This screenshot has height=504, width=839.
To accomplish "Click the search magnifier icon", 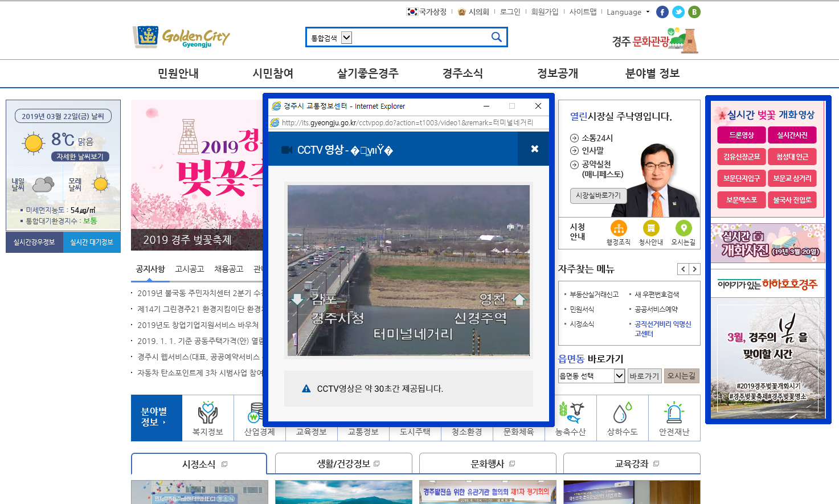I will [496, 38].
